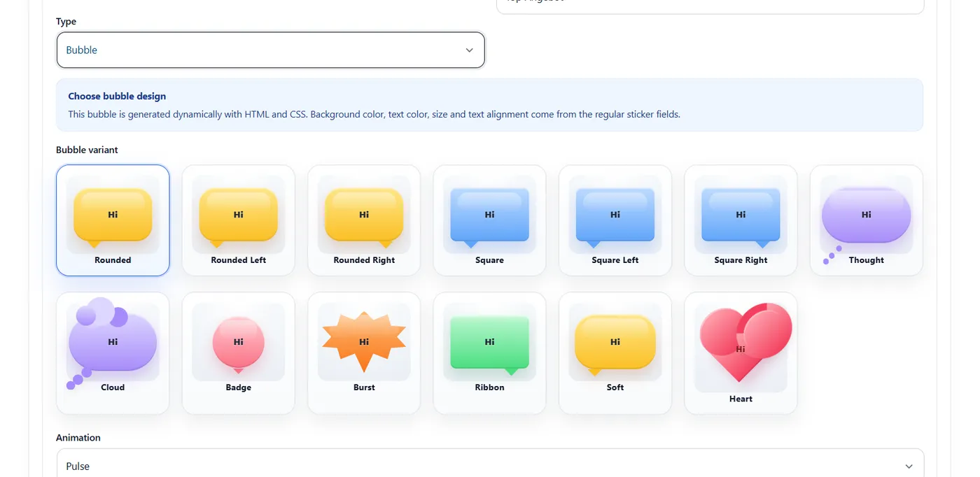This screenshot has width=980, height=477.
Task: Choose the Heart bubble variant
Action: tap(741, 353)
